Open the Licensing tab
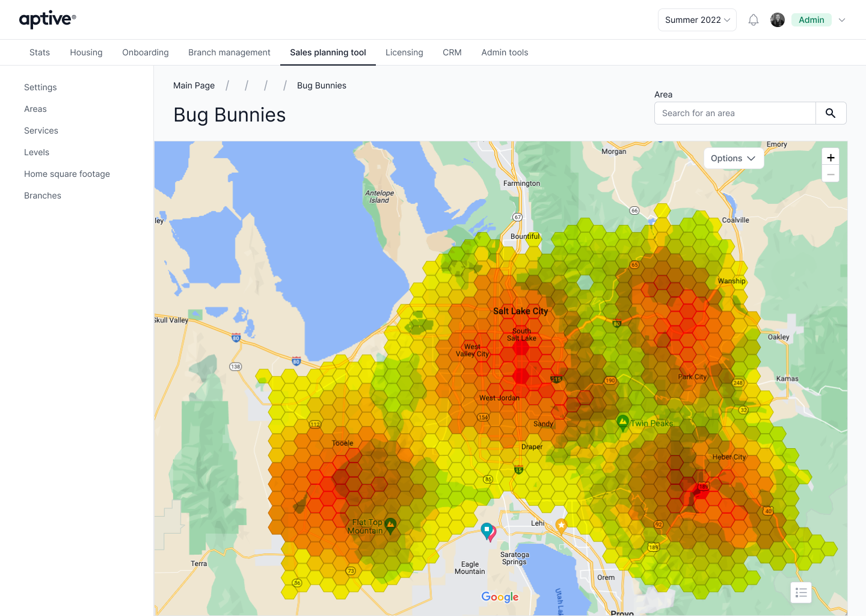This screenshot has width=866, height=616. [x=404, y=52]
